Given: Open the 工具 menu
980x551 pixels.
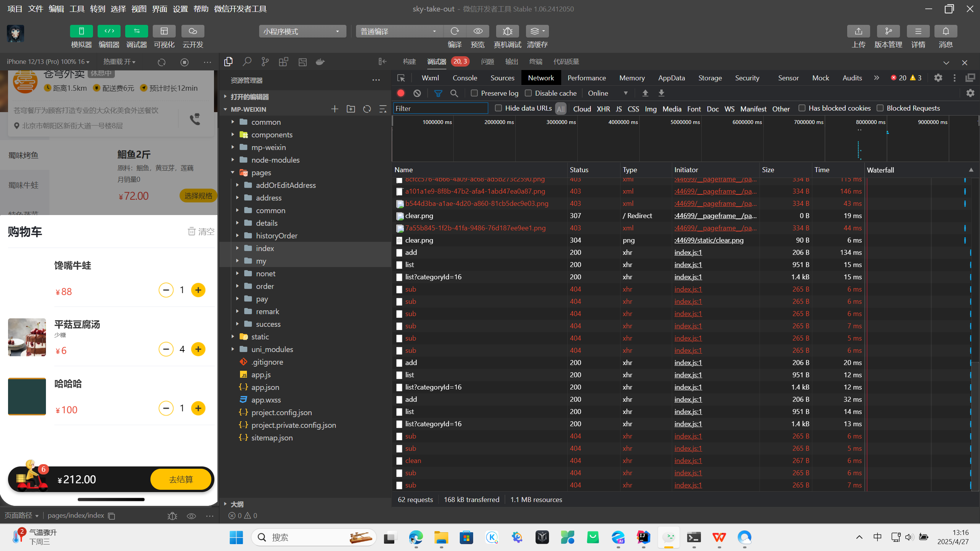Looking at the screenshot, I should pyautogui.click(x=77, y=9).
